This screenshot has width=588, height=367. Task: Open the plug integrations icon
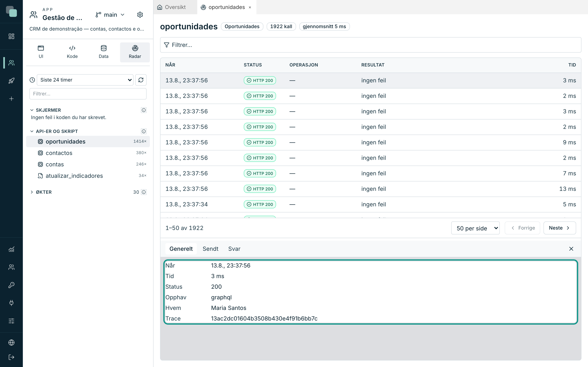pyautogui.click(x=11, y=303)
